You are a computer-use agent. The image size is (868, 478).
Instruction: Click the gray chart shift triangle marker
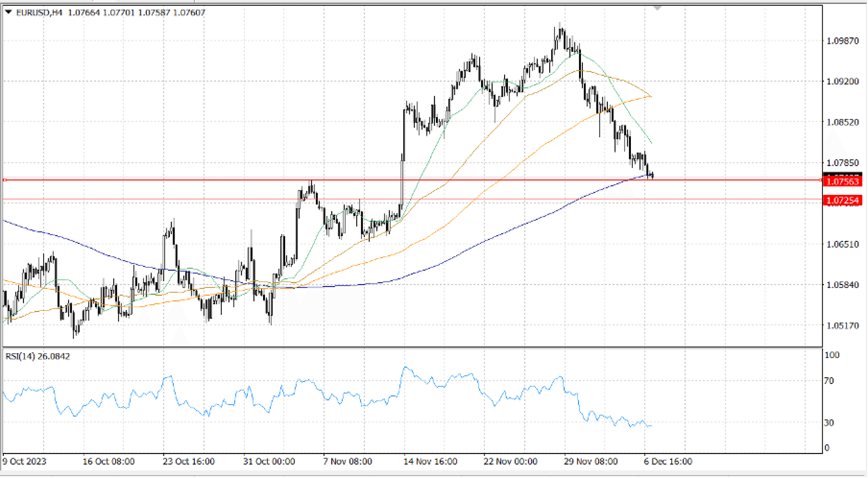tap(657, 8)
